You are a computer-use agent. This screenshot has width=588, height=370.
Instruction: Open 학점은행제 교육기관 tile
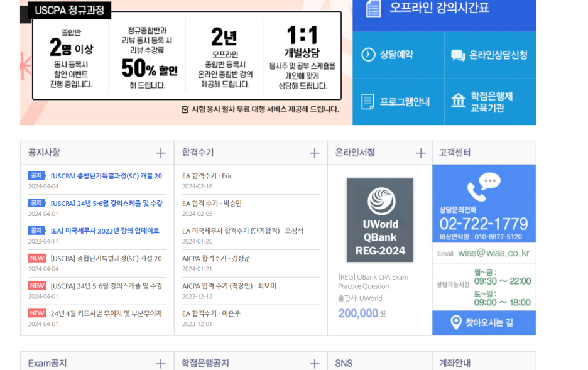(x=491, y=102)
